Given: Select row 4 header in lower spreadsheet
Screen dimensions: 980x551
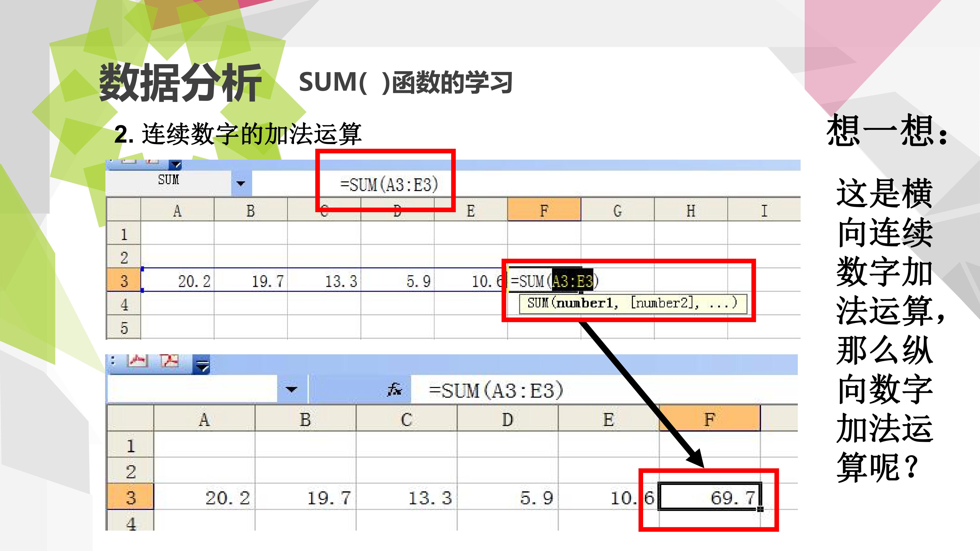Looking at the screenshot, I should (x=130, y=521).
